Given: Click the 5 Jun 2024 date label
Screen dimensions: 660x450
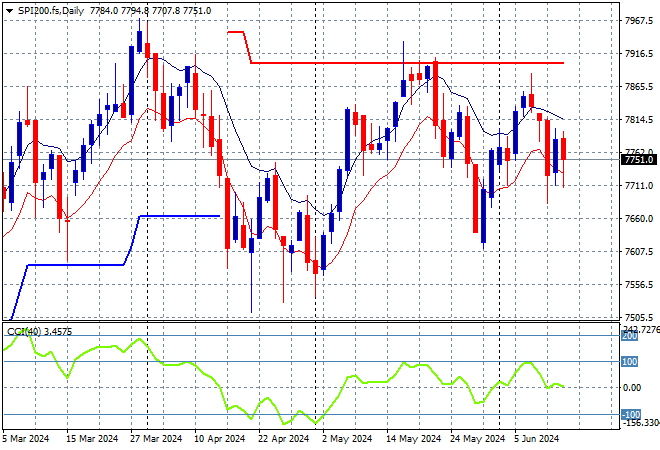Looking at the screenshot, I should tap(537, 439).
